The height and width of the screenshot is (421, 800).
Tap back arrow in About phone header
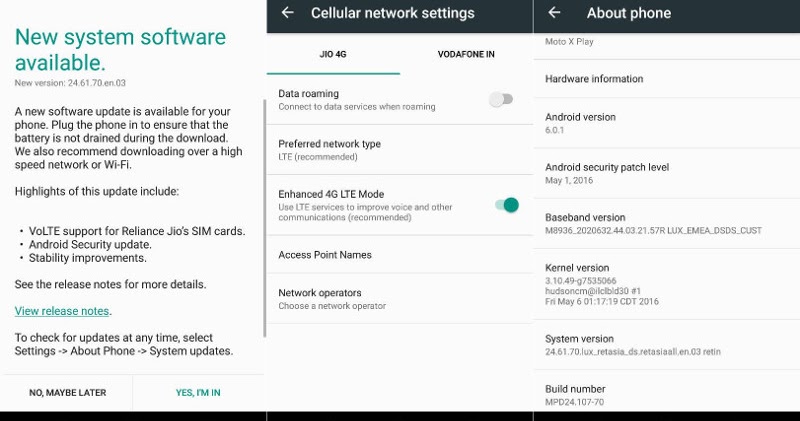point(554,13)
